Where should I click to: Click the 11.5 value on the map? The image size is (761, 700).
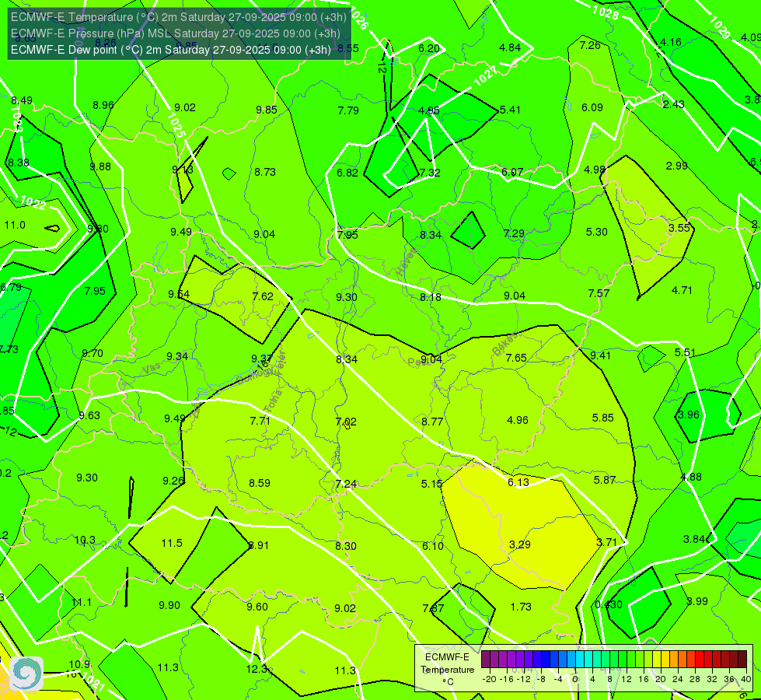click(172, 543)
